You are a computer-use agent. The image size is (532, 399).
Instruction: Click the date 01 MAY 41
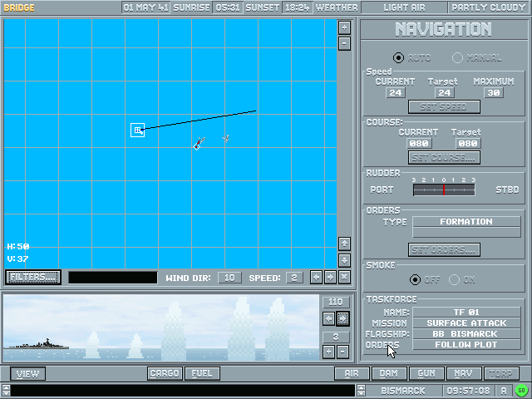coord(146,7)
